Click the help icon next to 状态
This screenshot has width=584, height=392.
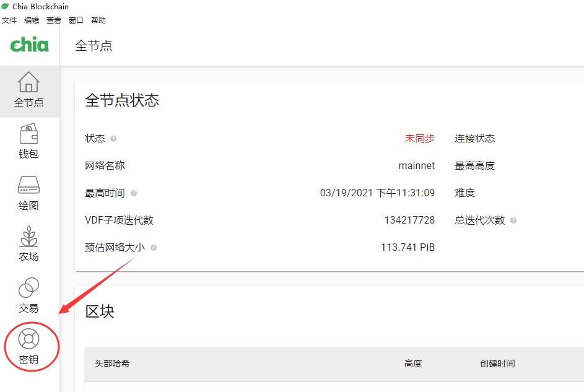click(113, 139)
